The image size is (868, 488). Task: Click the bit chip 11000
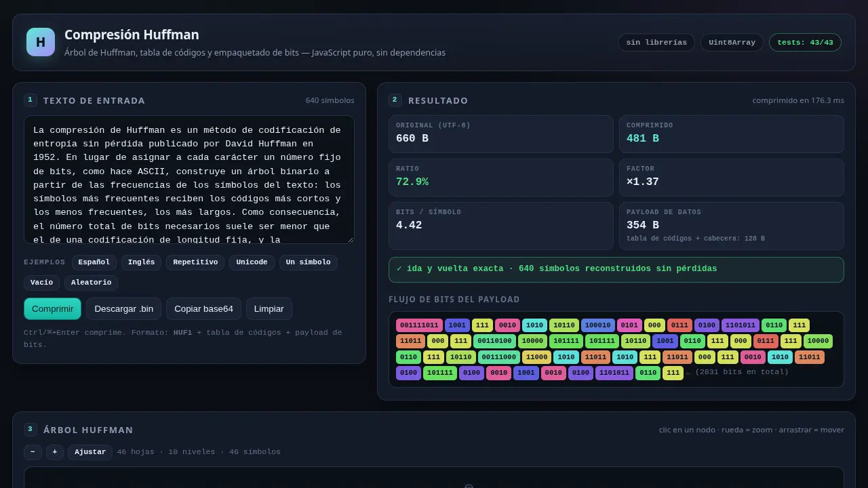pos(536,357)
